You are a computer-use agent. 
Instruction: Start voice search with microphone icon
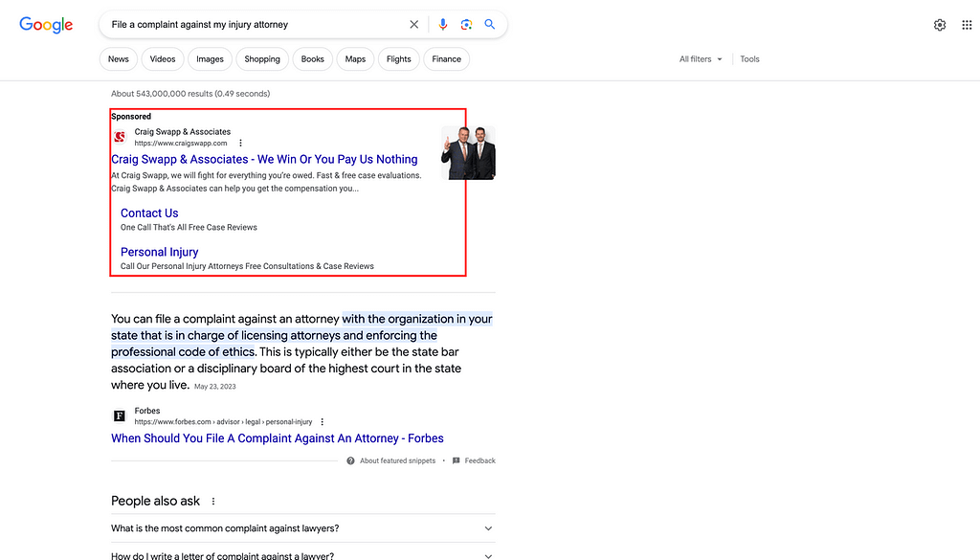442,24
